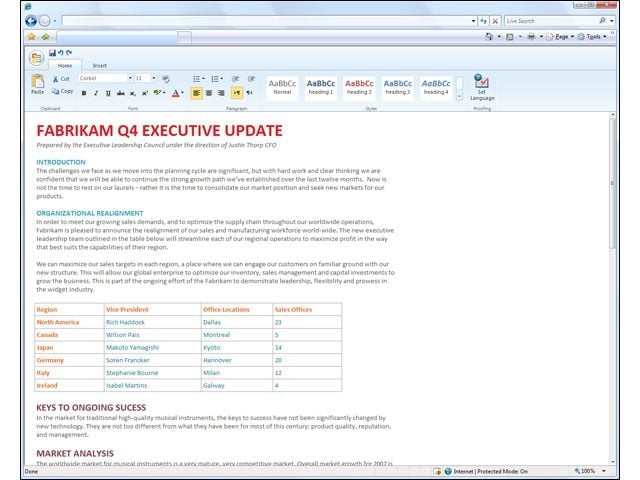640x480 pixels.
Task: Open the numbered list style dropdown
Action: (222, 79)
